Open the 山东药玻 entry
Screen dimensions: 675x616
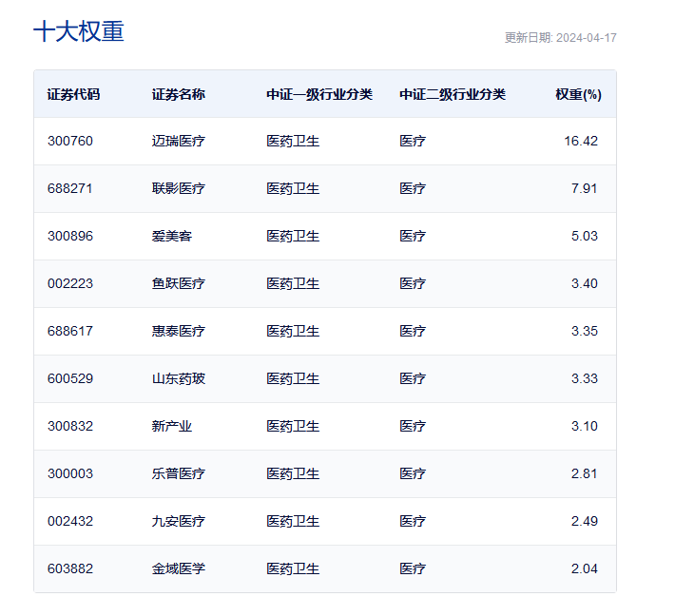point(178,378)
